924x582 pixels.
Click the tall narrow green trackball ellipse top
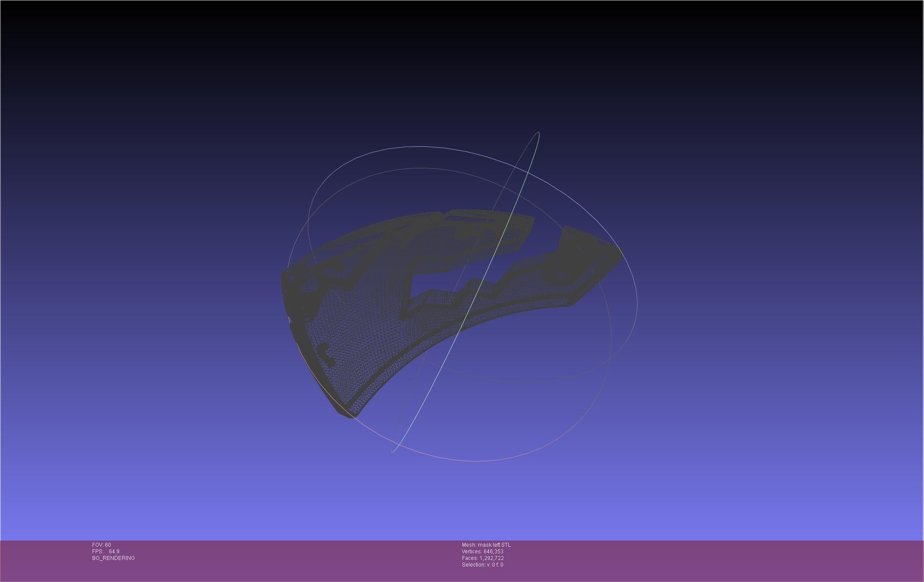tap(538, 133)
